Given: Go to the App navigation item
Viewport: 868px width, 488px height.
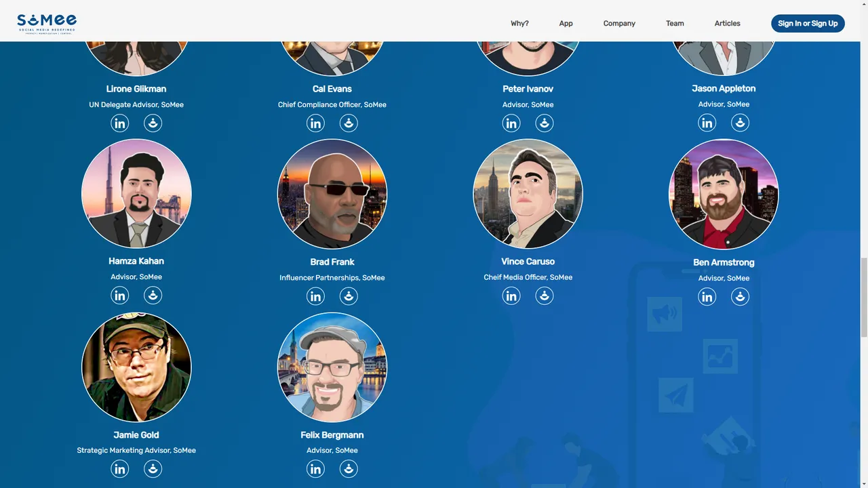Looking at the screenshot, I should pyautogui.click(x=566, y=23).
